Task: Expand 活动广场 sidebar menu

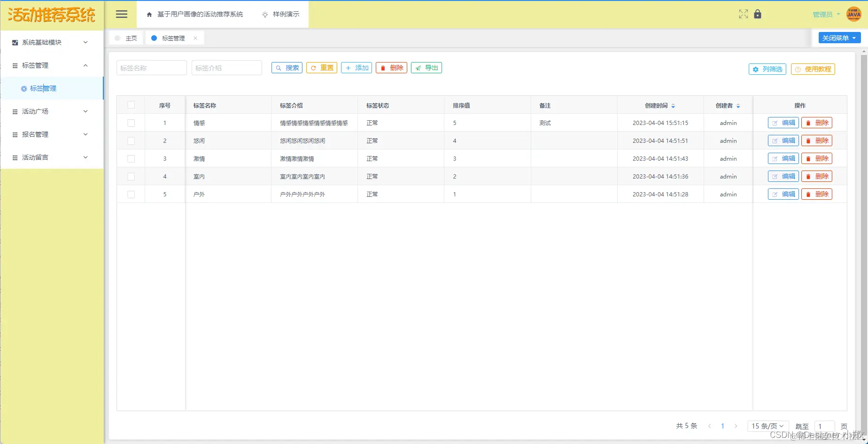Action: point(52,111)
